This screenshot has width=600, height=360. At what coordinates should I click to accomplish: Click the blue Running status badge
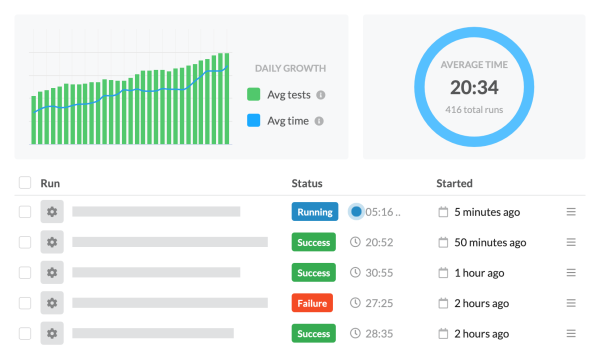click(x=315, y=212)
